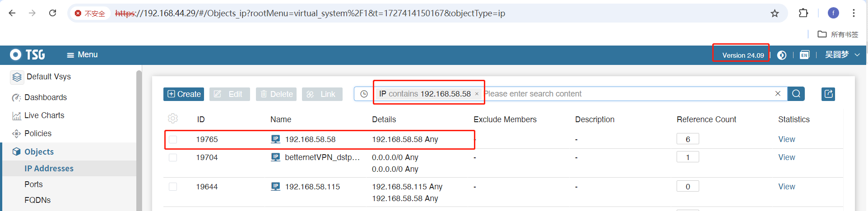Go to Policies in sidebar
This screenshot has height=211, width=868.
tap(38, 133)
